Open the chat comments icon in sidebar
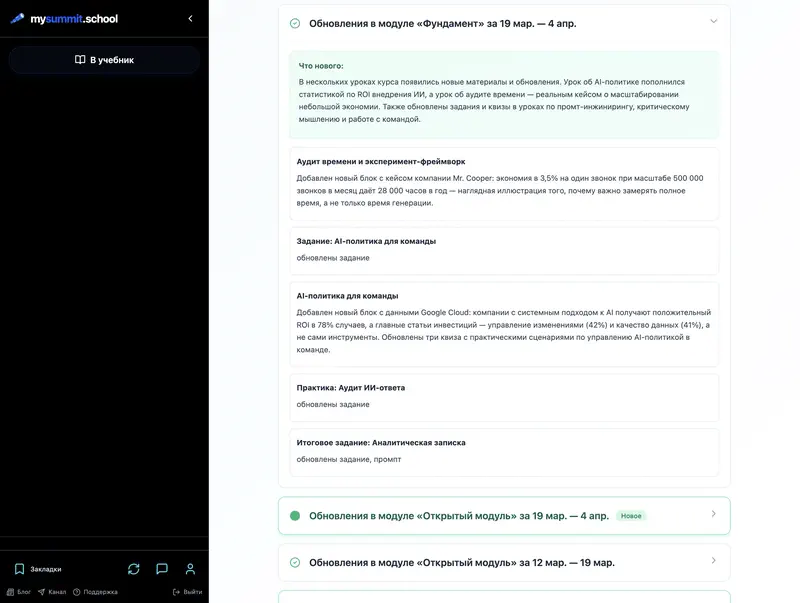This screenshot has width=800, height=603. coord(161,568)
